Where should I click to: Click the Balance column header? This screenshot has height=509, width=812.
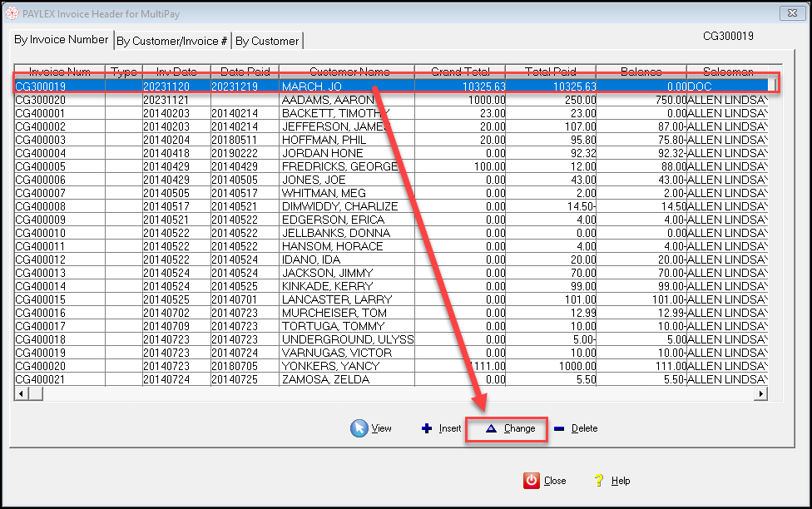641,72
